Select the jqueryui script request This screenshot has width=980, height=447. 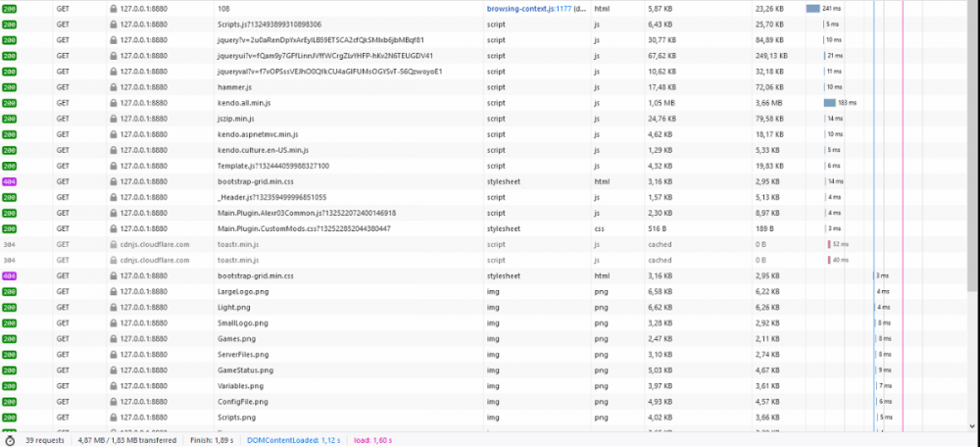[324, 55]
